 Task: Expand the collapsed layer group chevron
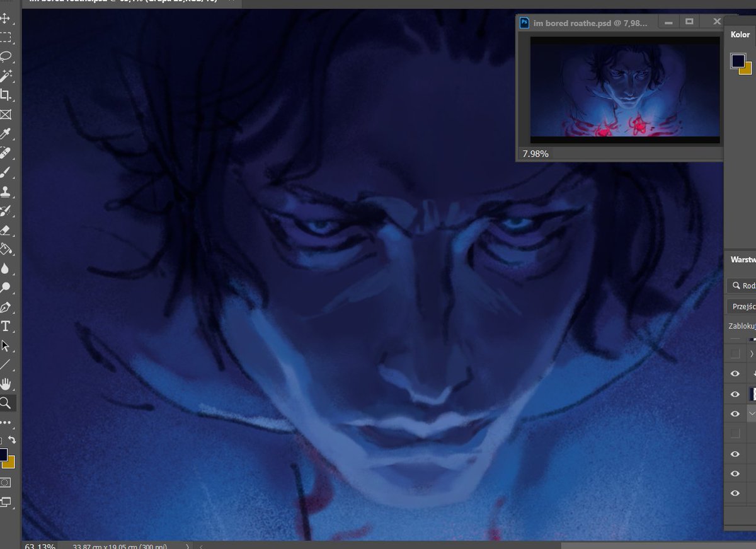(x=752, y=354)
